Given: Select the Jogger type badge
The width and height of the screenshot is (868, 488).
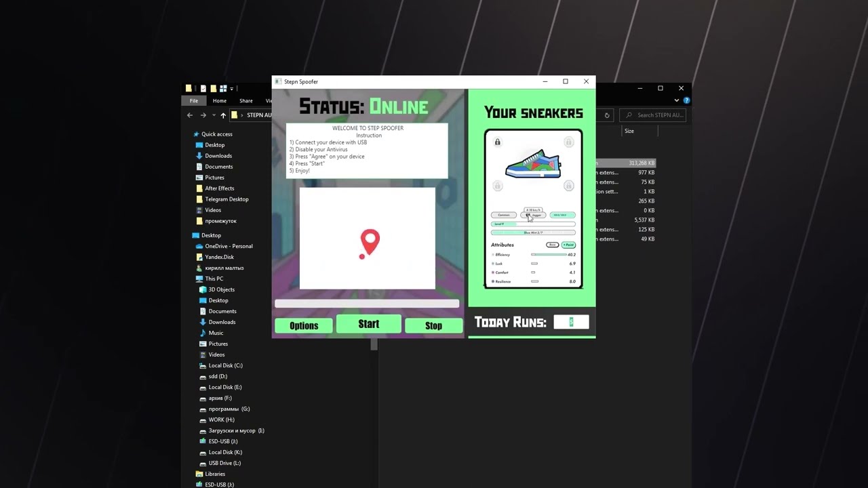Looking at the screenshot, I should [x=533, y=215].
